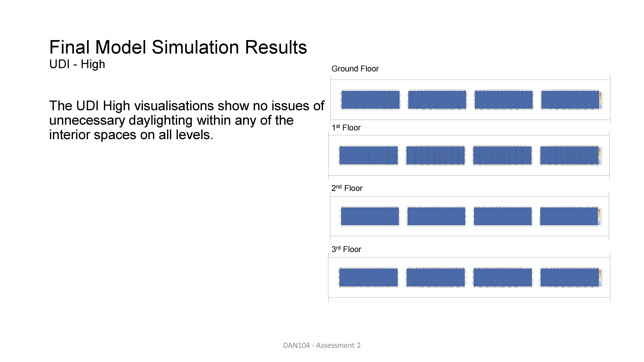Select the '1st Floor' label

click(346, 128)
